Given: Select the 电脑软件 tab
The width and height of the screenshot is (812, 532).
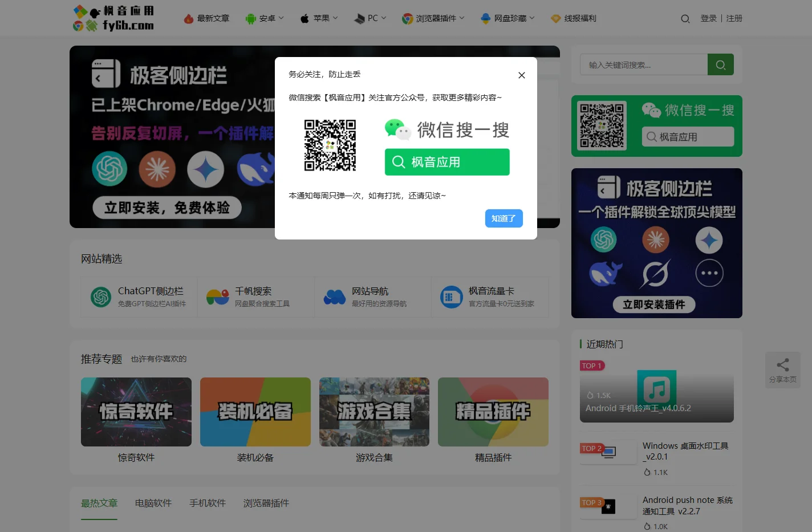Looking at the screenshot, I should (153, 503).
